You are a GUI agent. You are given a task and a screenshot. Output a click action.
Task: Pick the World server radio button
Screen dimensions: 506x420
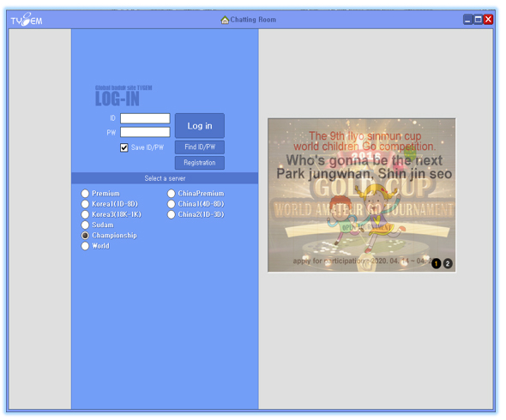point(85,246)
